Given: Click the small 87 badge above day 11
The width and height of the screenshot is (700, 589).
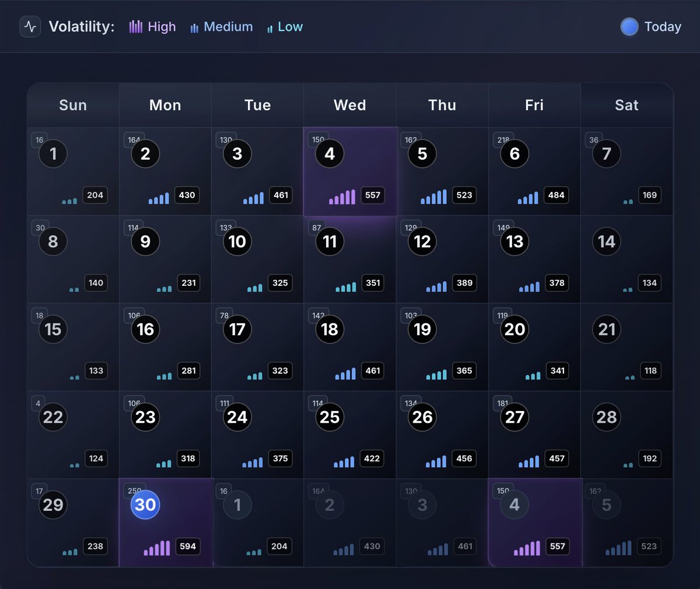Looking at the screenshot, I should pos(317,228).
